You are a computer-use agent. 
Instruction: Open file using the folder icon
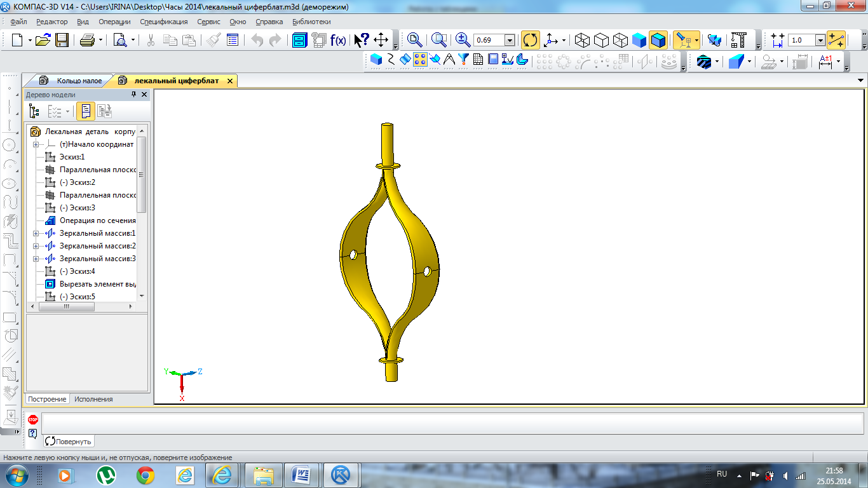point(43,40)
